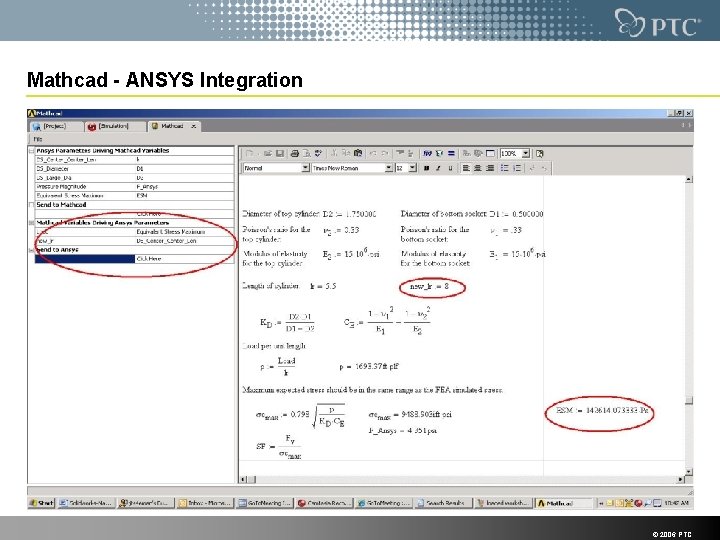Insert unit icon
Screen dimensions: 720x540
coord(439,153)
